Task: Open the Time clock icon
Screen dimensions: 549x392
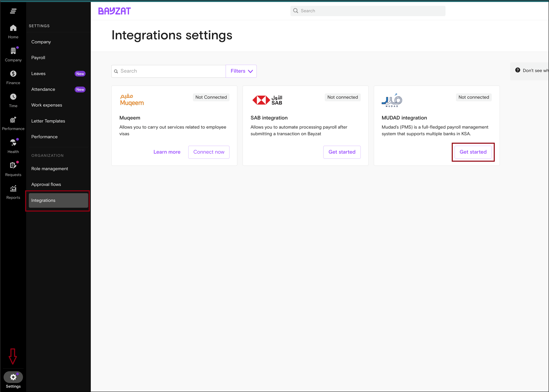Action: (x=13, y=97)
